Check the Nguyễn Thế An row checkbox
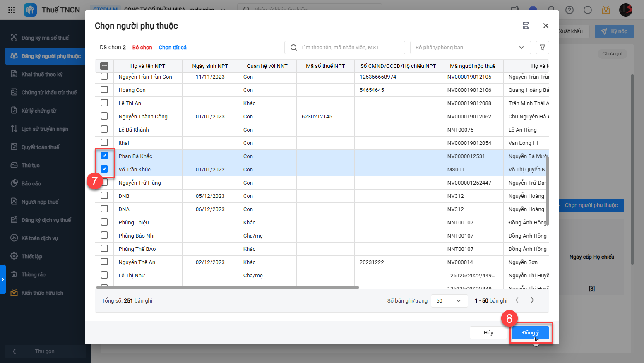Viewport: 644px width, 363px height. pyautogui.click(x=104, y=262)
